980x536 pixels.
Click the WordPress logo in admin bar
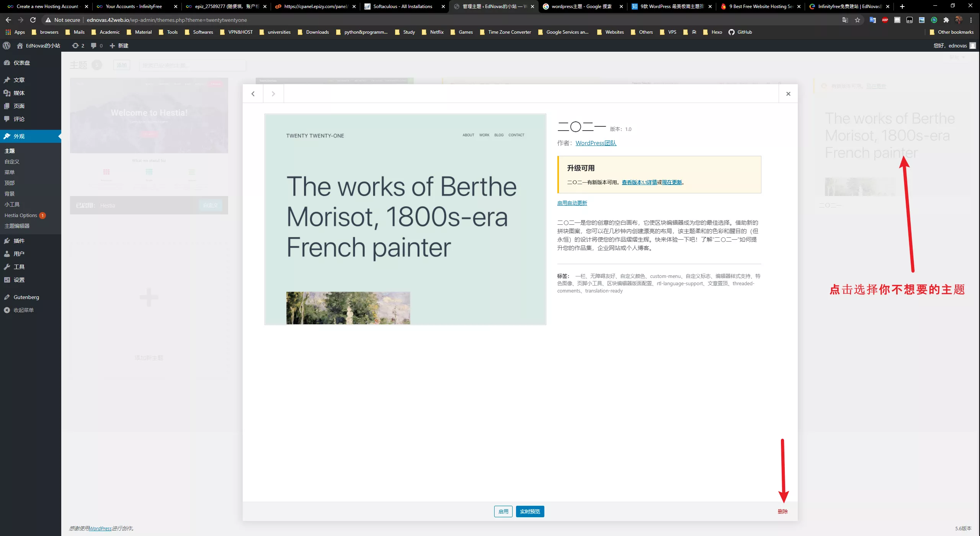[7, 46]
